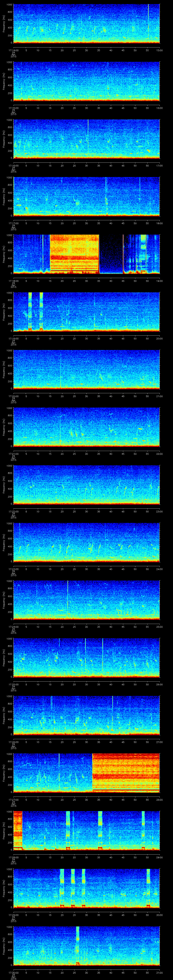This screenshot has height=980, width=173.
Task: Click the 17:25:00 start time label
Action: click(13, 684)
